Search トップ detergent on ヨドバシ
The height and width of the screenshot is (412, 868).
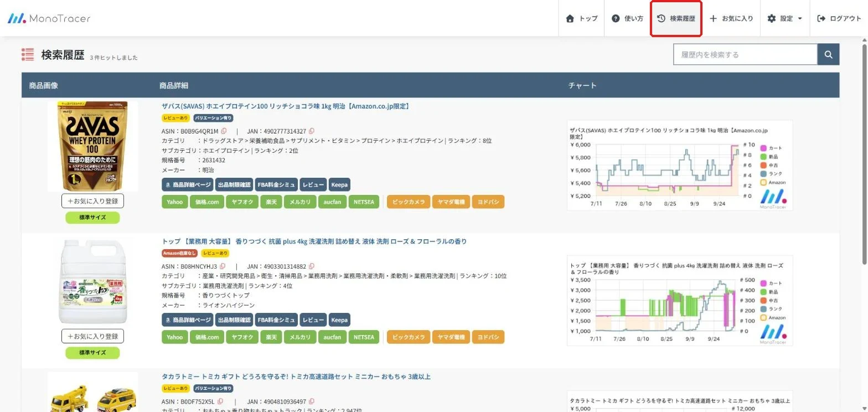(x=488, y=337)
